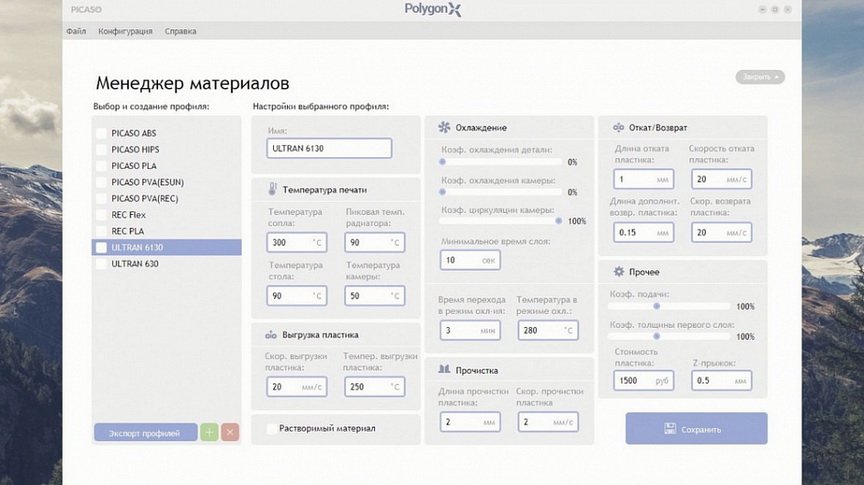
Task: Click the icon beside Выгрузка пластика header
Action: tap(271, 334)
